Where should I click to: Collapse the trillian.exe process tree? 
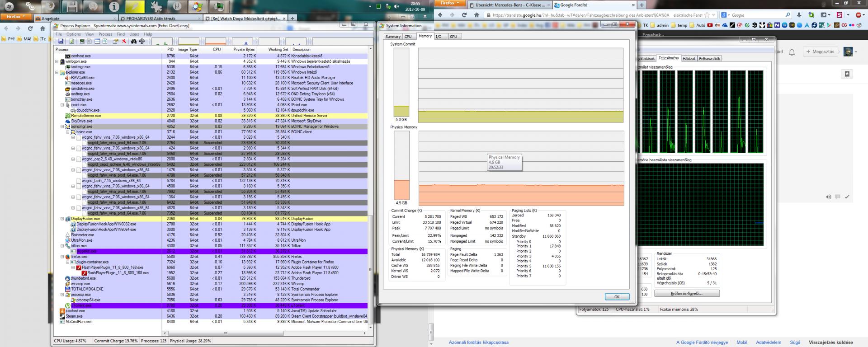click(62, 246)
